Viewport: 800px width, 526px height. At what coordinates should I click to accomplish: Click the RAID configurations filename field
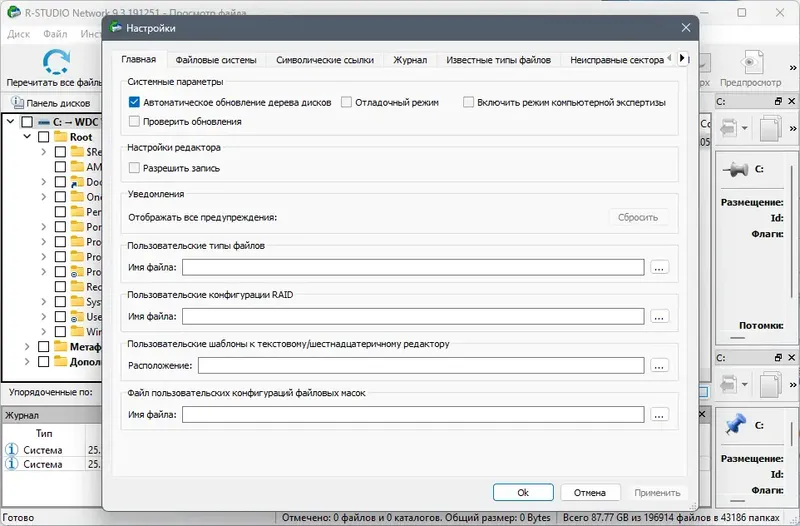pos(413,316)
